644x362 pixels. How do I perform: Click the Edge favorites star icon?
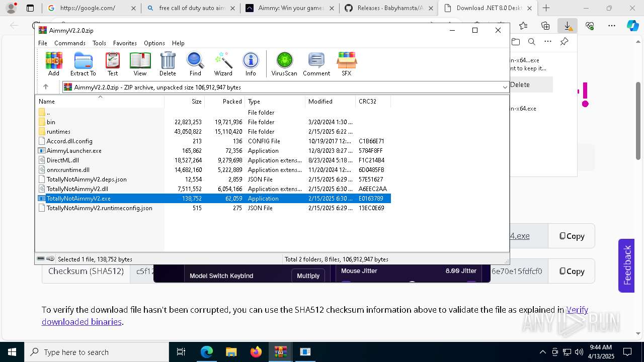coord(523,26)
